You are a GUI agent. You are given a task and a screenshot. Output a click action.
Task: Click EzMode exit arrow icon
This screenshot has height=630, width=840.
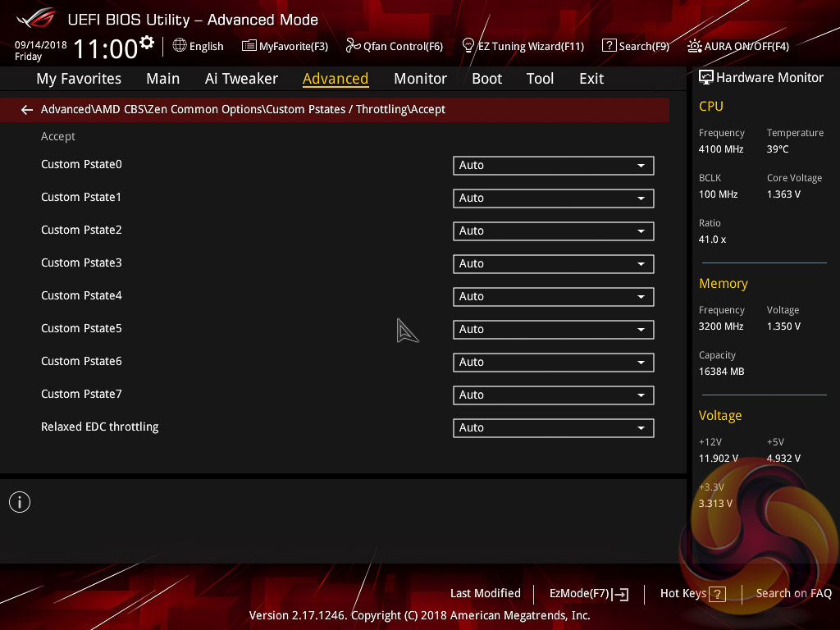point(620,594)
